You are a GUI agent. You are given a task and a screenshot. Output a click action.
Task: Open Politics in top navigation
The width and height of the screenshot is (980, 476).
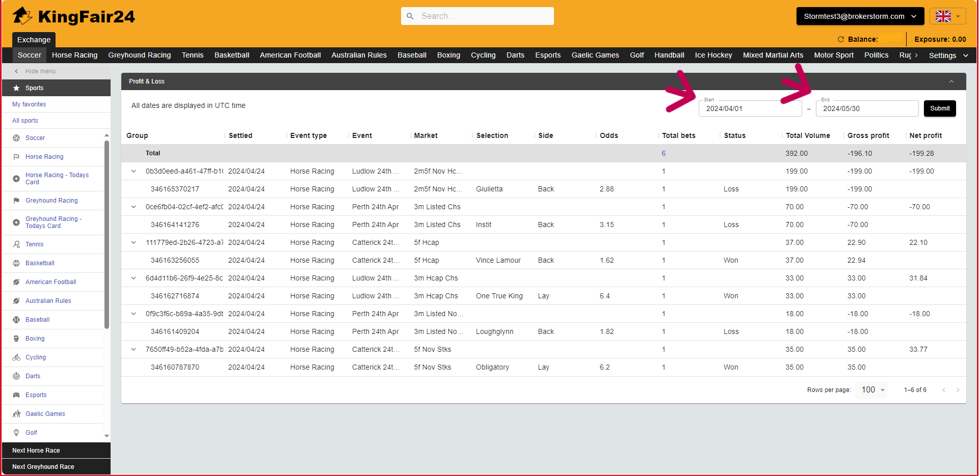[876, 55]
